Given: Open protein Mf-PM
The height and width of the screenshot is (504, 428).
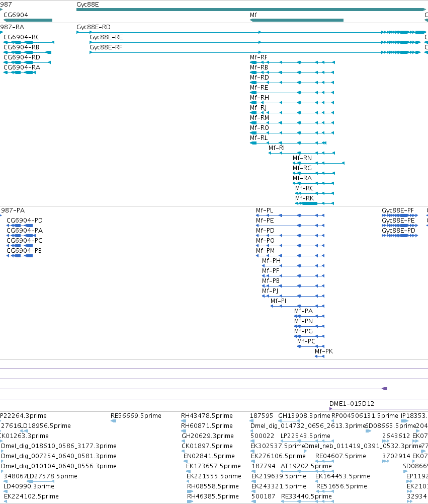Looking at the screenshot, I should point(265,251).
